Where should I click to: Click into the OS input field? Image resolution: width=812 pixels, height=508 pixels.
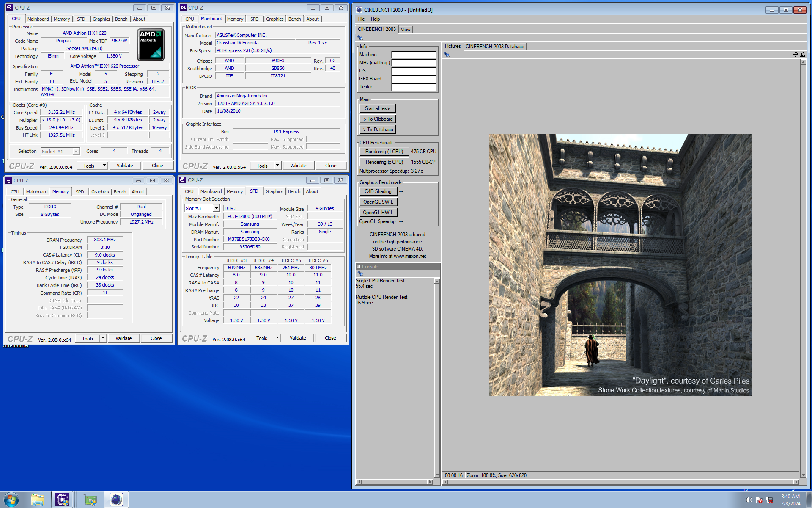(414, 71)
